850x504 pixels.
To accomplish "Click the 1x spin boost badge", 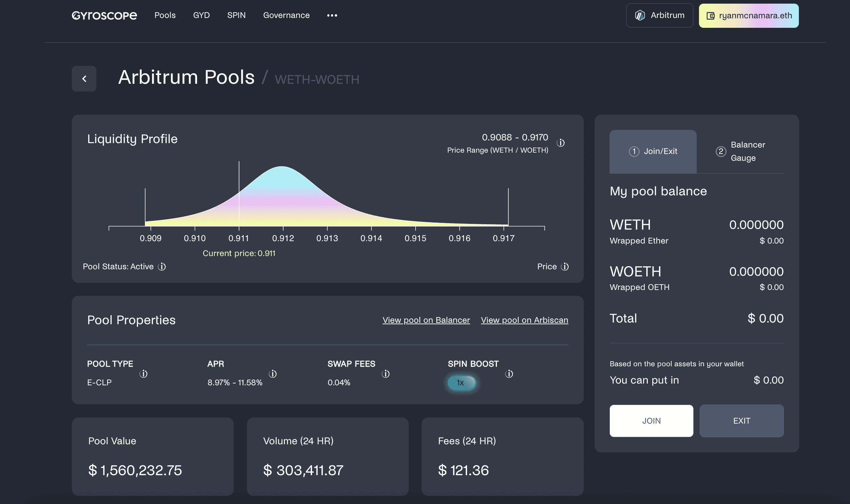I will point(461,383).
